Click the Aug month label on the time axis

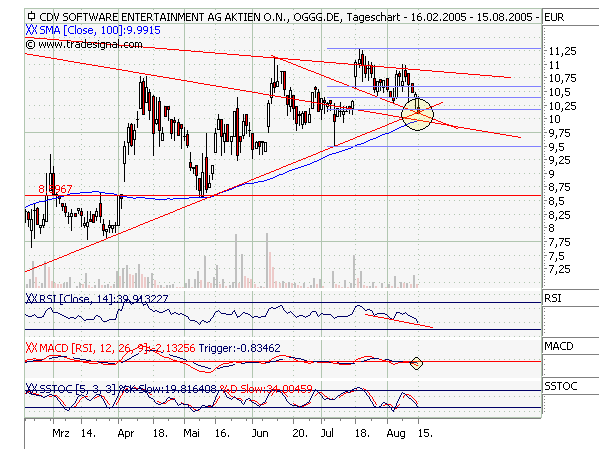point(396,434)
